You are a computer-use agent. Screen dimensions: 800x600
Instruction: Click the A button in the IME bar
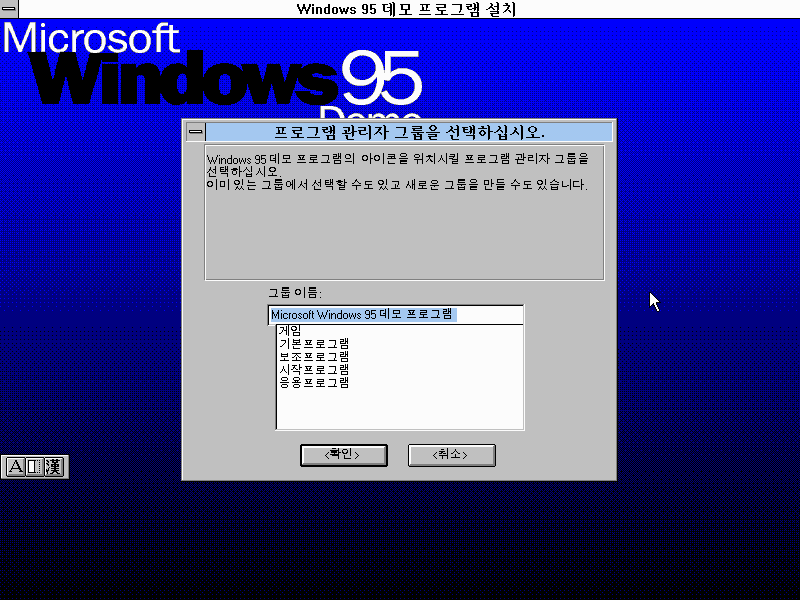(16, 466)
